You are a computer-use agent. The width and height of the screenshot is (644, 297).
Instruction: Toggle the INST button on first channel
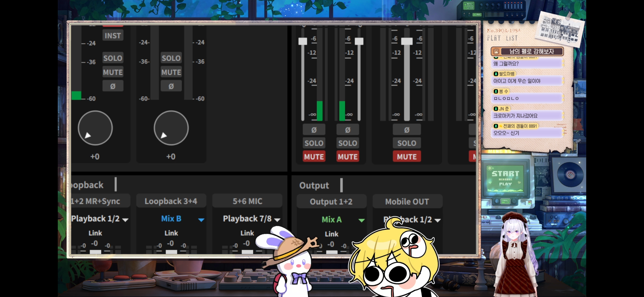point(113,35)
